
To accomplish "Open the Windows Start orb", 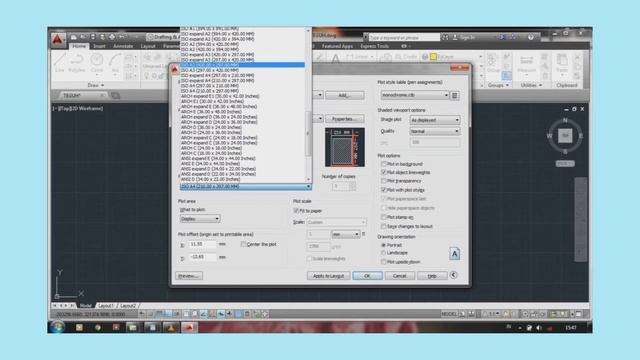I will coord(57,327).
